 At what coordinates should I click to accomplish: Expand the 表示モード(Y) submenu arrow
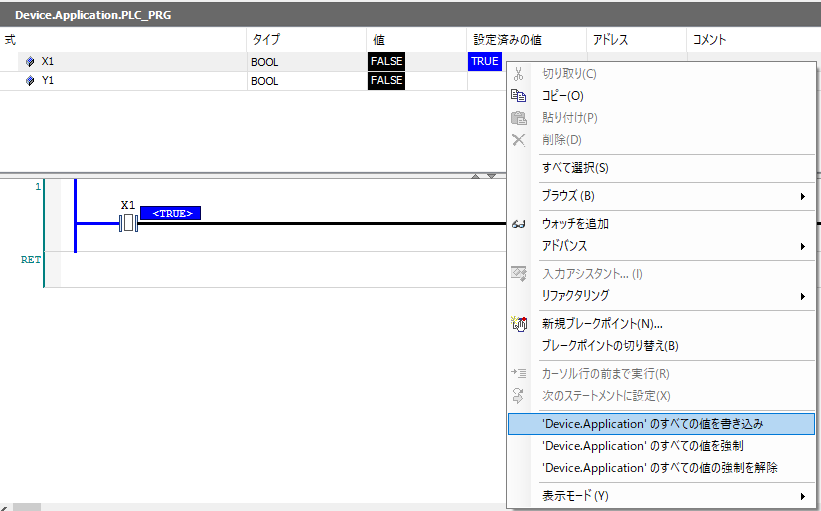pos(803,496)
